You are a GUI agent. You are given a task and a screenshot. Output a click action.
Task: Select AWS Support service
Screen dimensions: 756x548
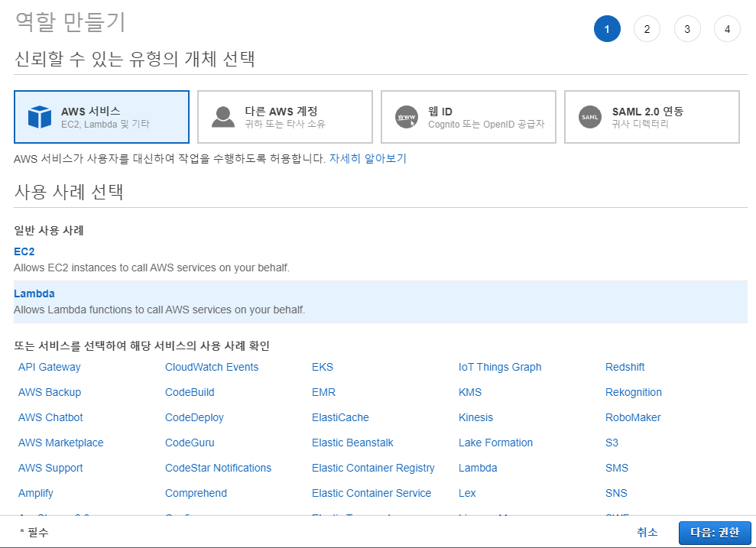pos(50,468)
